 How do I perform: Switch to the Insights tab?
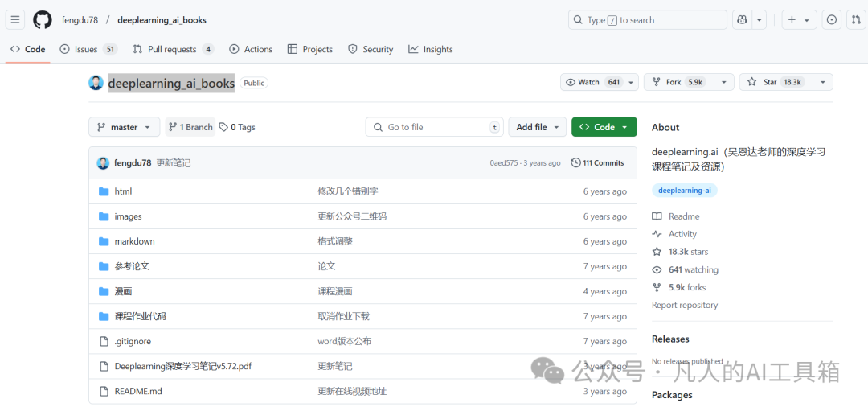coord(431,49)
